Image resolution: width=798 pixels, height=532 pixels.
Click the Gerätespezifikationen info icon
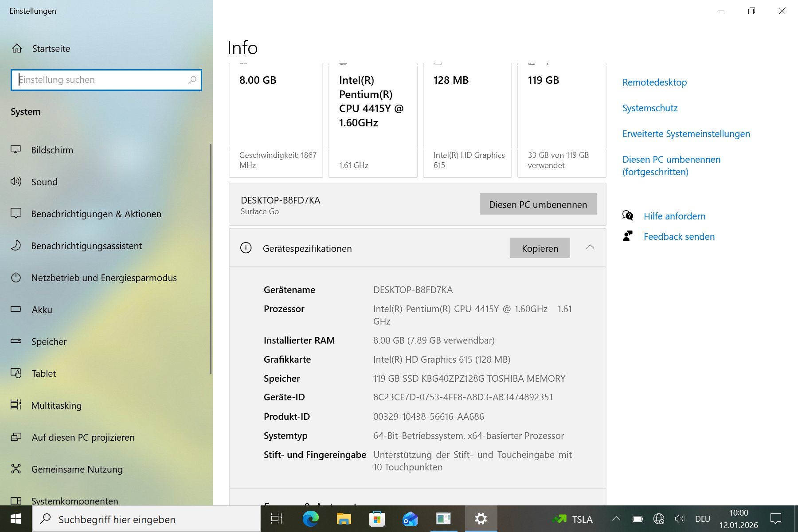246,248
